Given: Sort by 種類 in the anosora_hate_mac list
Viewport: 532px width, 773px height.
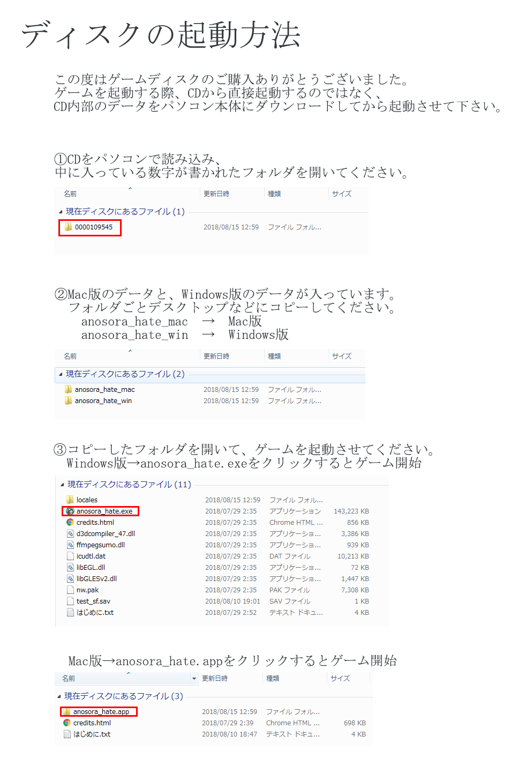Looking at the screenshot, I should tap(274, 356).
